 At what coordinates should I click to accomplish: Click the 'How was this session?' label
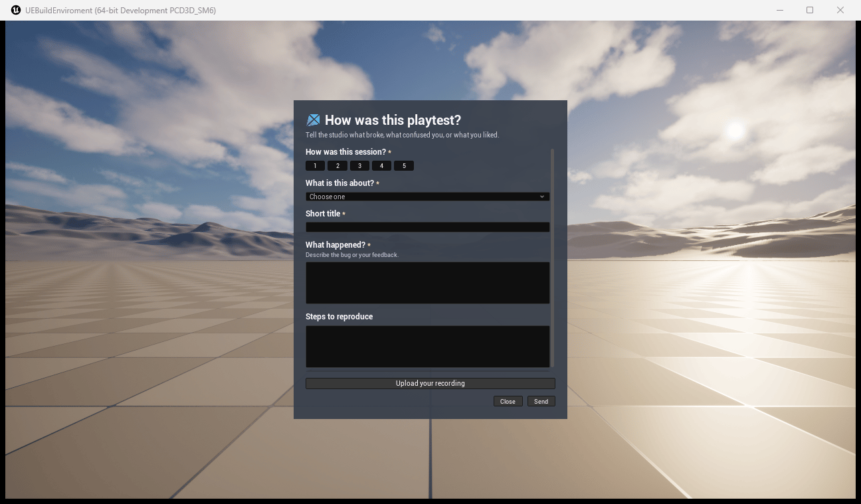point(345,152)
